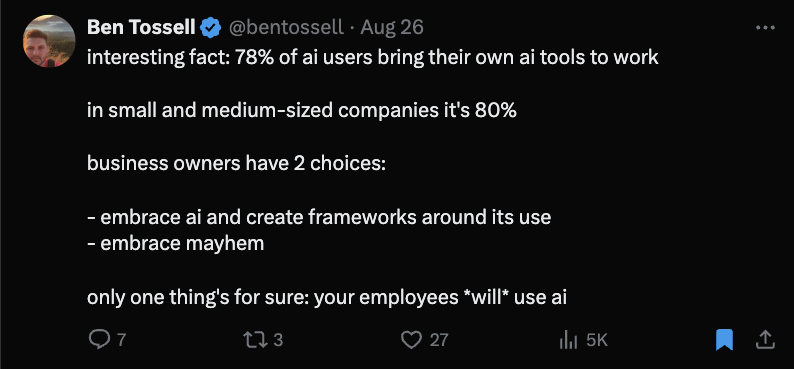The height and width of the screenshot is (369, 794).
Task: Click the blue verified badge
Action: click(211, 28)
